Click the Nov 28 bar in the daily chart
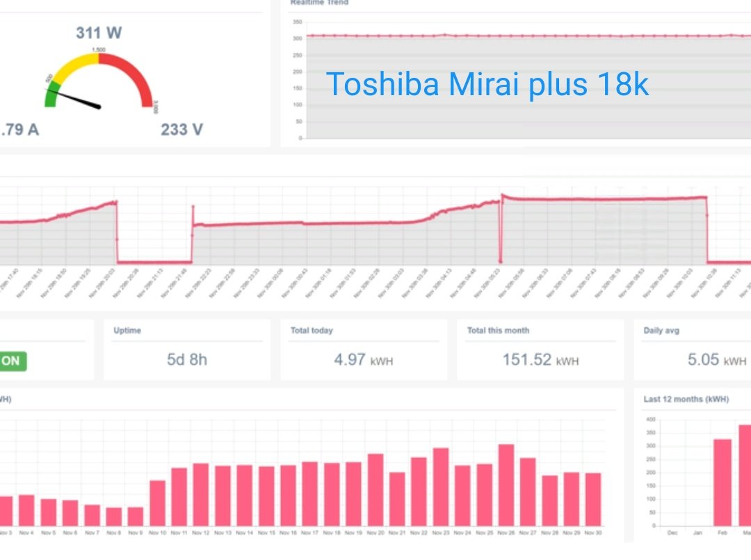 click(549, 501)
